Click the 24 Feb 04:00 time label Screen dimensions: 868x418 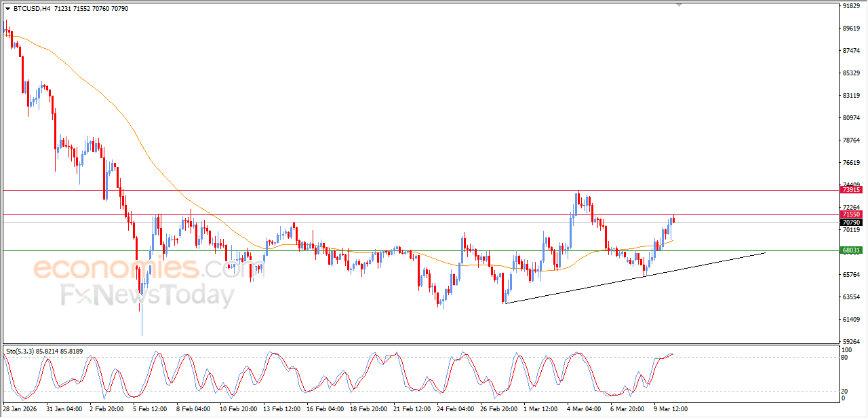pos(457,409)
